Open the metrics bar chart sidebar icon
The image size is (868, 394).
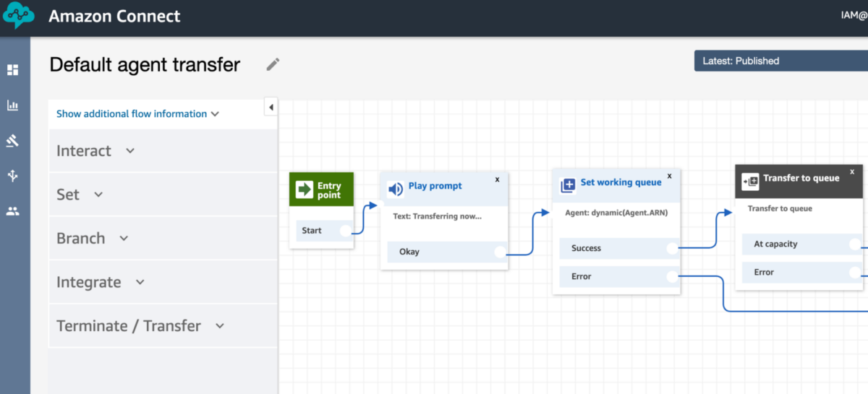click(13, 106)
